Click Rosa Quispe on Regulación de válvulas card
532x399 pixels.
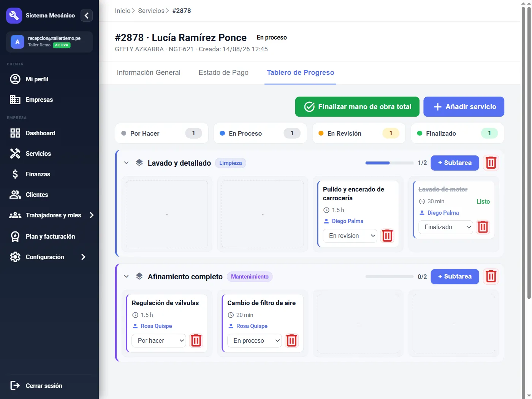156,326
